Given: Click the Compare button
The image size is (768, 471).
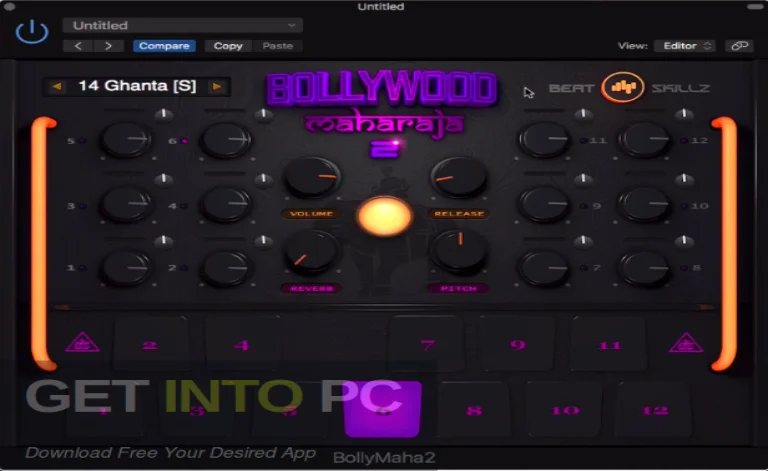Looking at the screenshot, I should tap(164, 46).
